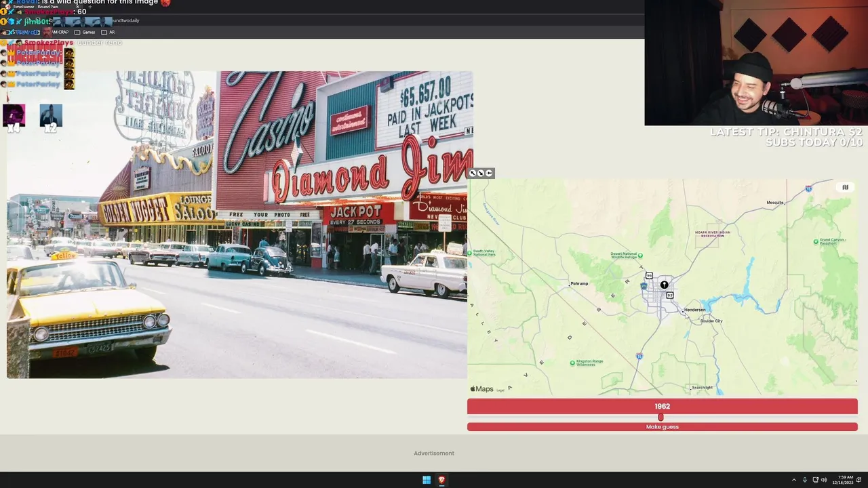Viewport: 868px width, 488px height.
Task: Click the Make guess button
Action: coord(662,427)
